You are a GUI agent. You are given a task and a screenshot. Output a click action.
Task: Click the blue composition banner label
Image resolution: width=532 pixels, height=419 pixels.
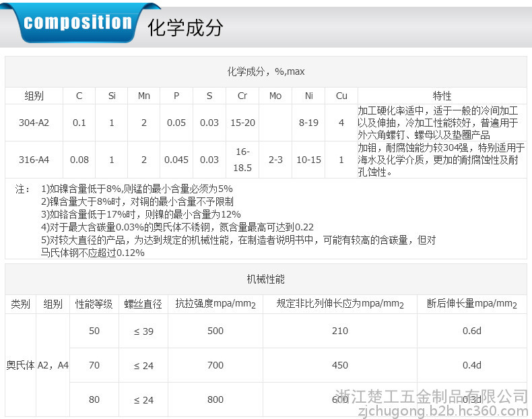[x=77, y=24]
